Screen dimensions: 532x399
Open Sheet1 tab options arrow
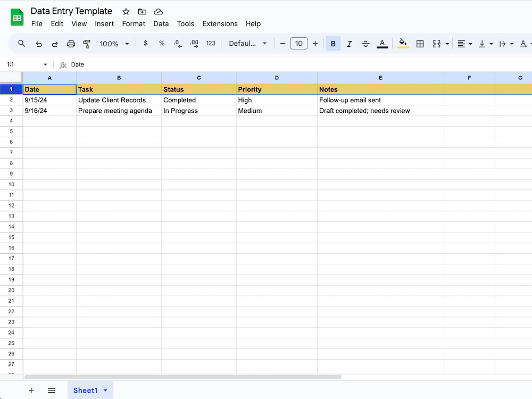(x=105, y=390)
